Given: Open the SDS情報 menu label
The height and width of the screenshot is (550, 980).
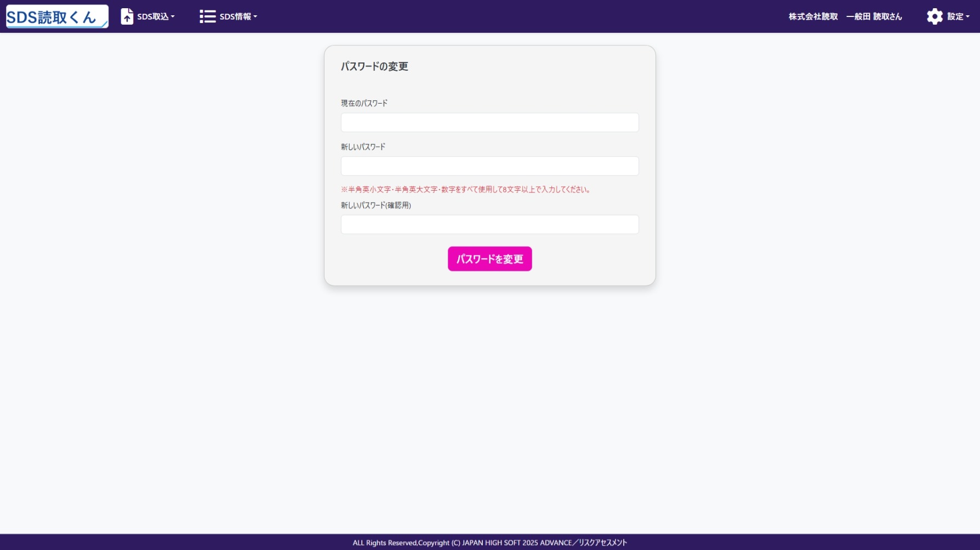Looking at the screenshot, I should [235, 16].
